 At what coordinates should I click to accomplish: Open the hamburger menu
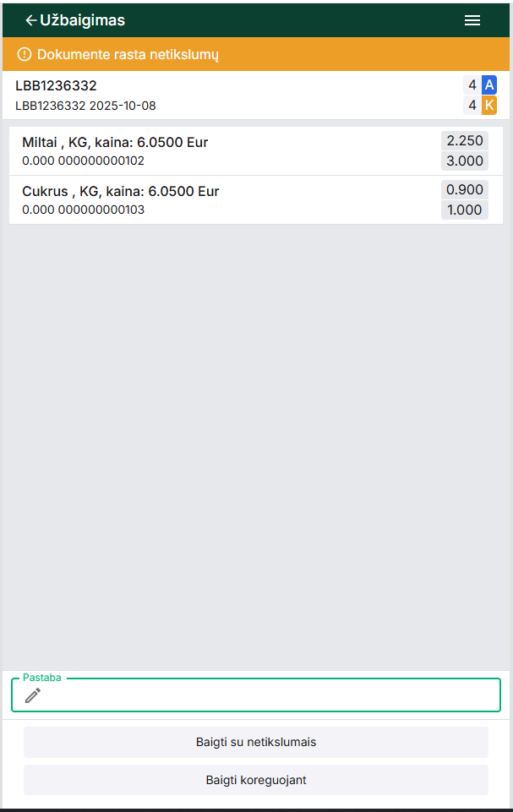[x=472, y=20]
